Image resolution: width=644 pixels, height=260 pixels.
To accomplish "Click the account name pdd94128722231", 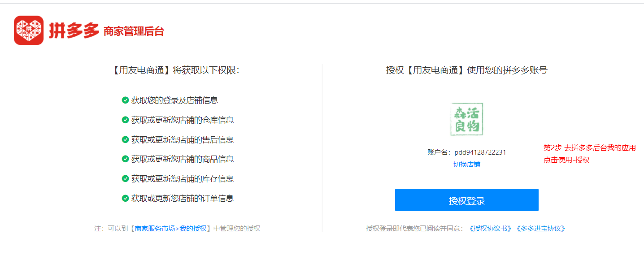I will 480,152.
